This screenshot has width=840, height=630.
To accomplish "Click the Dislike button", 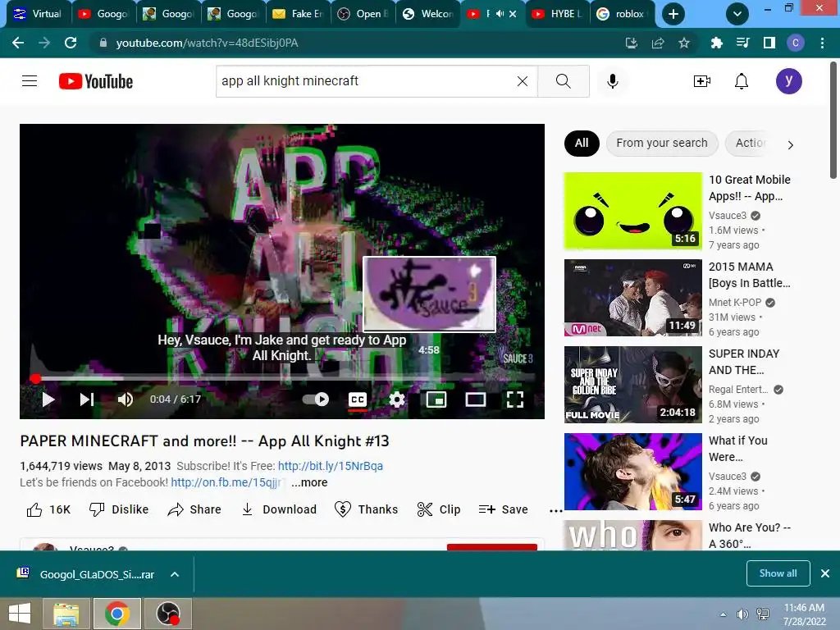I will pos(119,509).
